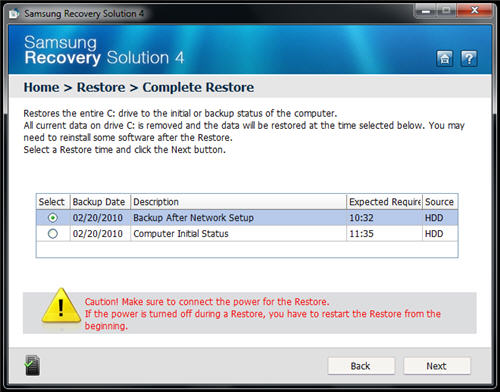Click the Back button

pos(361,366)
